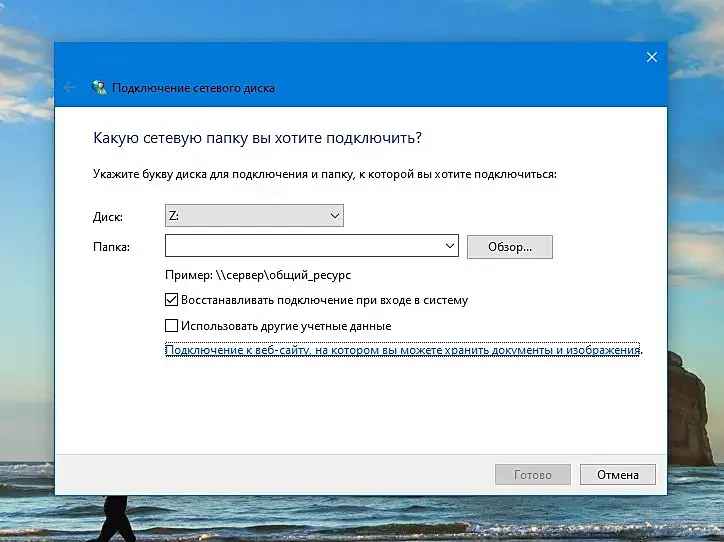The image size is (724, 542).
Task: Enable Использовать другие учетные данные checkbox
Action: coord(171,326)
